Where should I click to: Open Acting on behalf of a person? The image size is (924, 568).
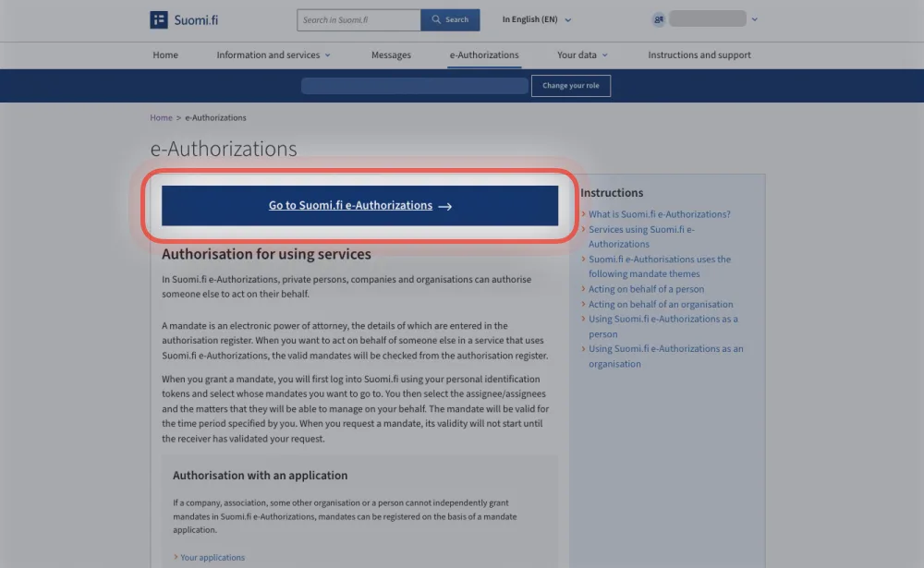(x=646, y=289)
